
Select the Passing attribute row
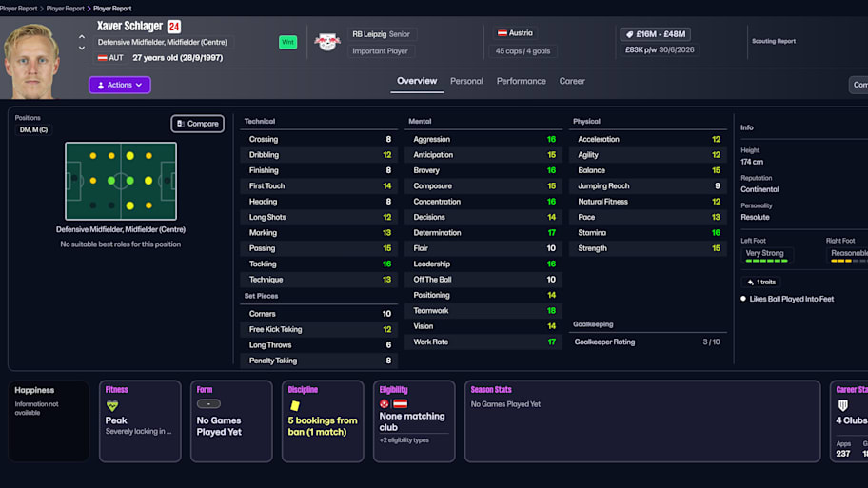tap(320, 248)
